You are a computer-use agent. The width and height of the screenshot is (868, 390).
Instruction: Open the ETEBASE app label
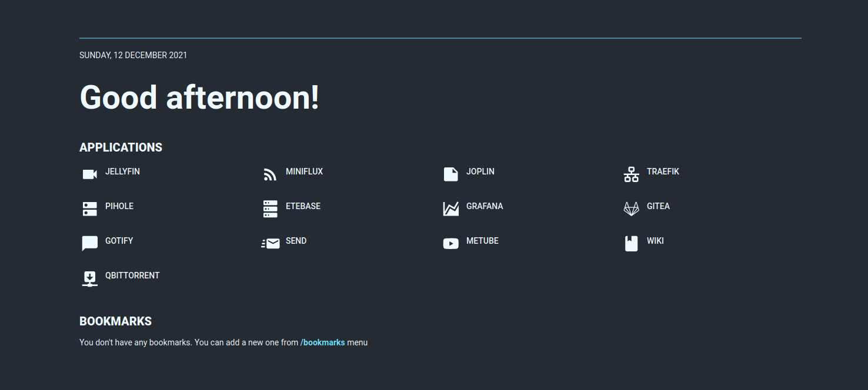pos(303,206)
